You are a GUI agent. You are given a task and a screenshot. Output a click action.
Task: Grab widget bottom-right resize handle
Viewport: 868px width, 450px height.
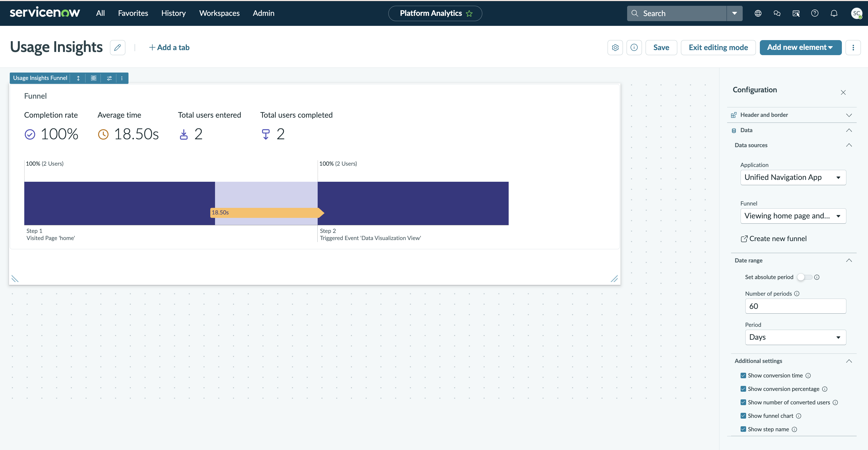pos(614,279)
